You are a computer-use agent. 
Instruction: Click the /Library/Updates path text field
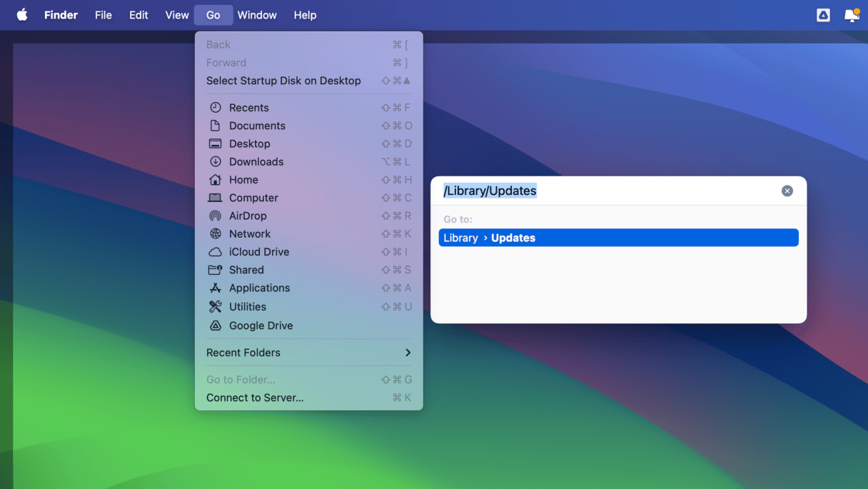607,191
